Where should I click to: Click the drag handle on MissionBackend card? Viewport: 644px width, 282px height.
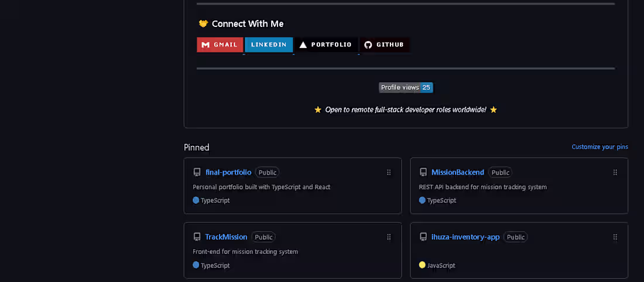[615, 172]
